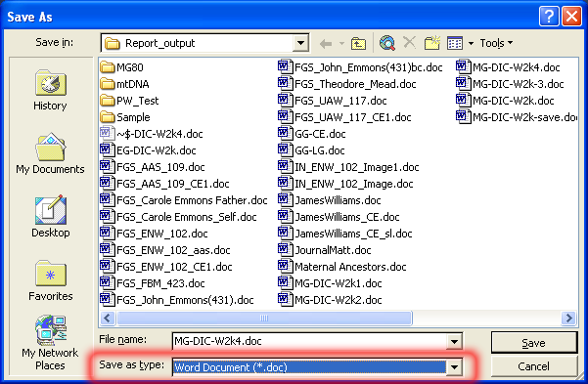Select IN_ENW_102_Image.doc
Screen dimensions: 588x384
345,184
